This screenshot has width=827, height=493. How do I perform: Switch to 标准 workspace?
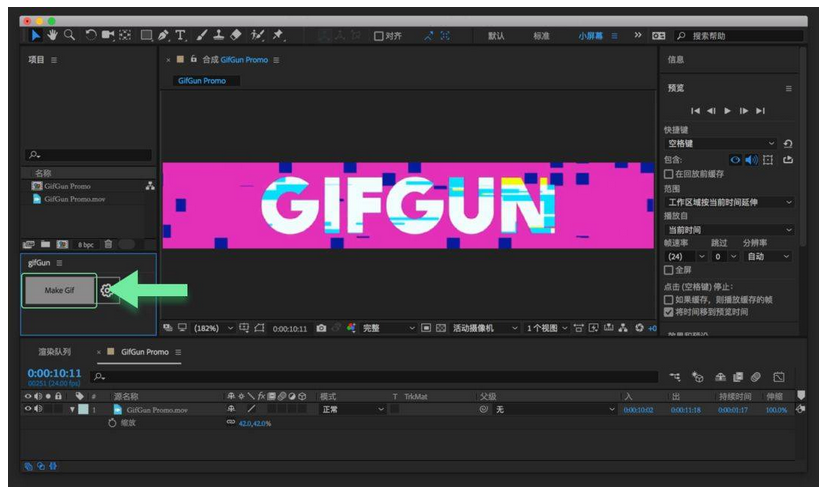pyautogui.click(x=541, y=36)
